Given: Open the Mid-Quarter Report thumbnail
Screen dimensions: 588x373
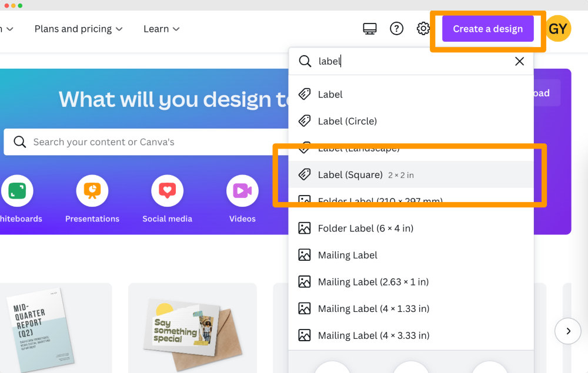Looking at the screenshot, I should pyautogui.click(x=56, y=328).
